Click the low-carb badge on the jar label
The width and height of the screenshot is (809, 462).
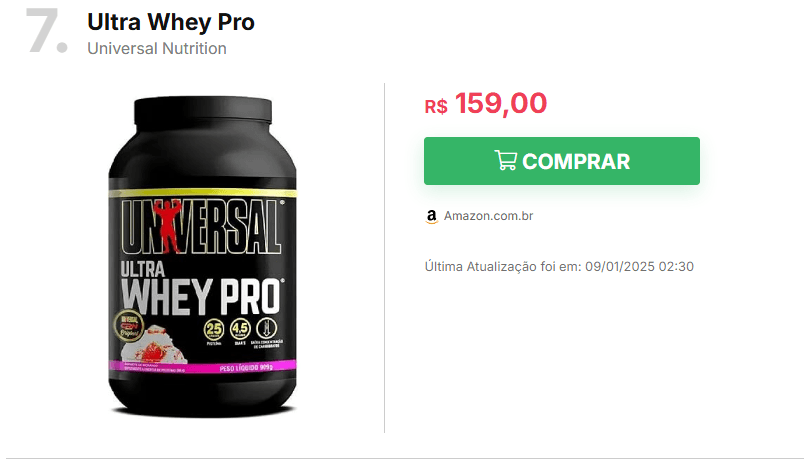tap(266, 328)
